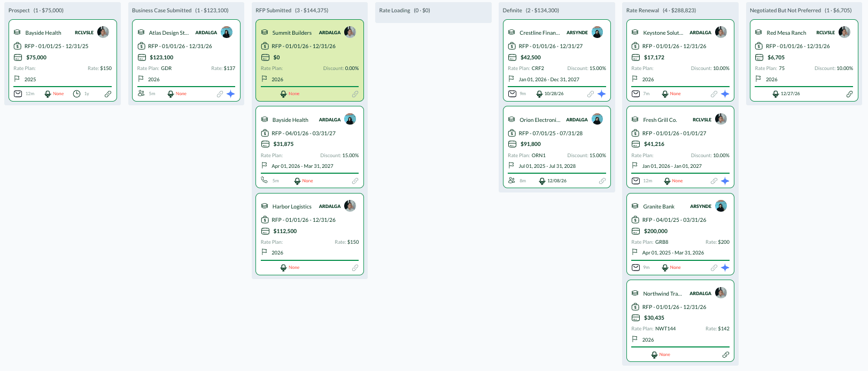
Task: Click link icon on Orion Electroni... card
Action: click(x=602, y=181)
